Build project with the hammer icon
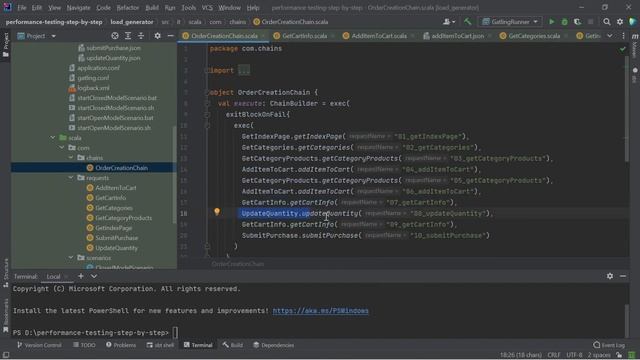This screenshot has width=640, height=360. tap(467, 22)
